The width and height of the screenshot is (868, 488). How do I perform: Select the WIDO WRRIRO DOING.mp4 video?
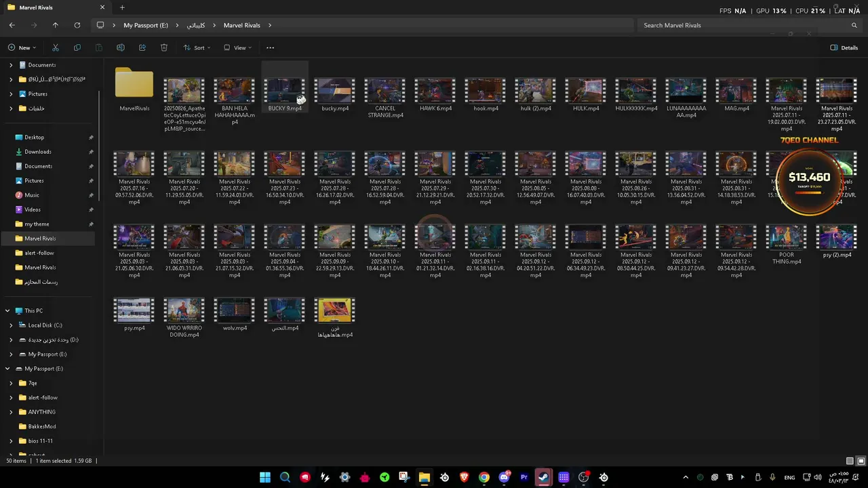[x=184, y=317]
